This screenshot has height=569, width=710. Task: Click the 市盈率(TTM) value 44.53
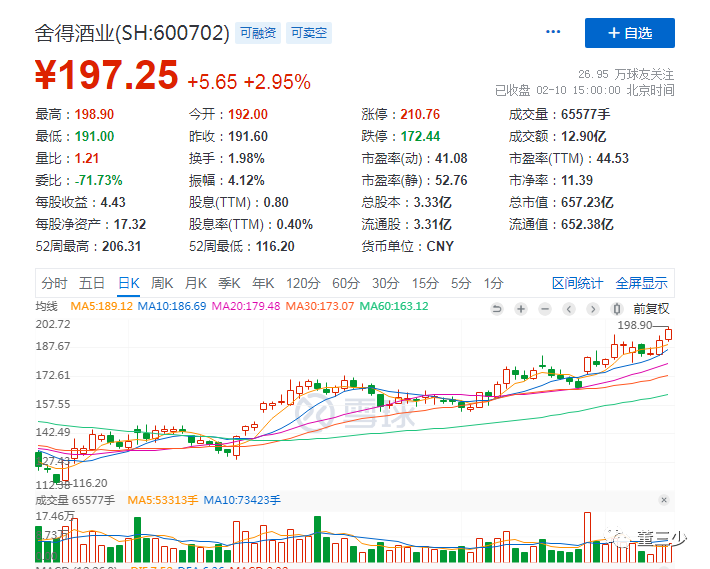click(613, 158)
